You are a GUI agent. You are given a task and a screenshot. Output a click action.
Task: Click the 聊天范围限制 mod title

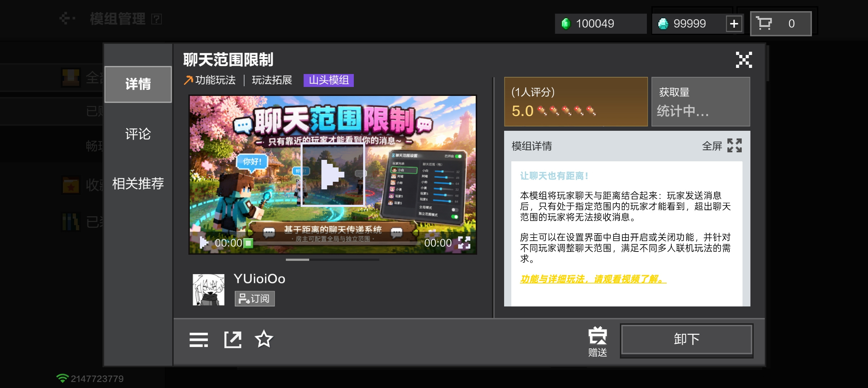(228, 60)
